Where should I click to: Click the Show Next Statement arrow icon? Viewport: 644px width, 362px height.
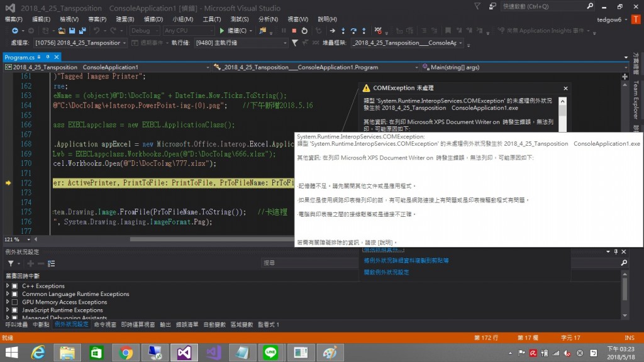point(332,31)
